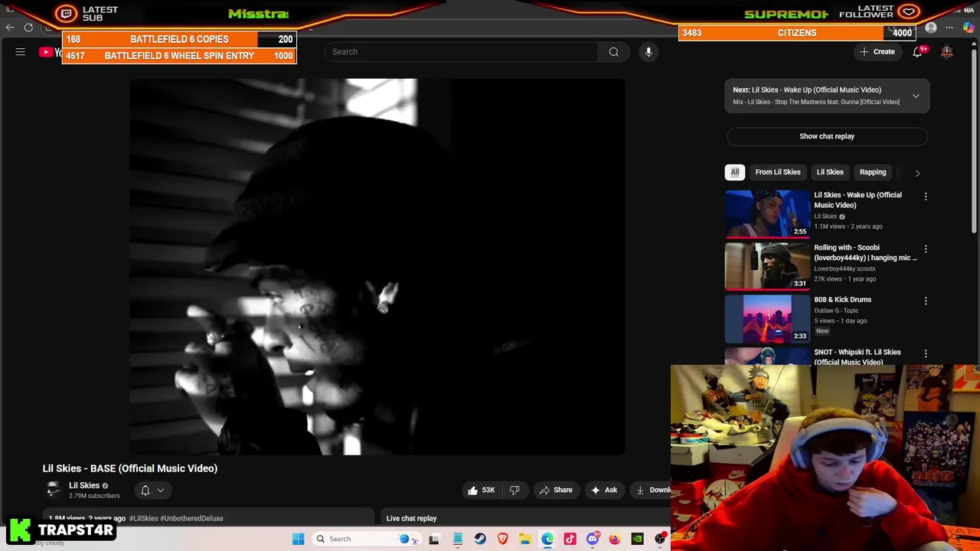Select the From Lil Skies chip
This screenshot has height=551, width=980.
(778, 172)
